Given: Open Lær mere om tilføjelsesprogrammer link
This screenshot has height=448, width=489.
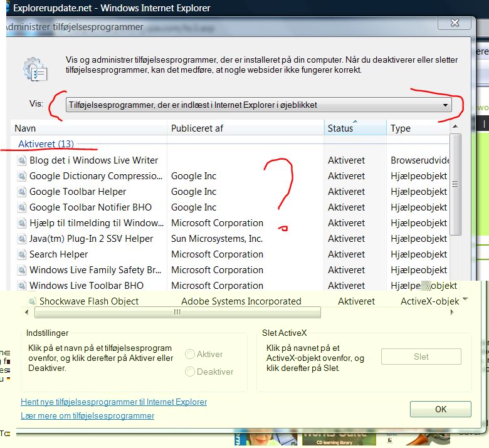Looking at the screenshot, I should (x=87, y=415).
